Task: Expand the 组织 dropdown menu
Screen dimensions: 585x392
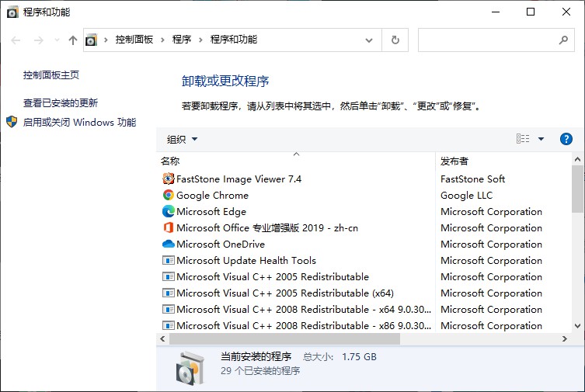Action: 182,140
